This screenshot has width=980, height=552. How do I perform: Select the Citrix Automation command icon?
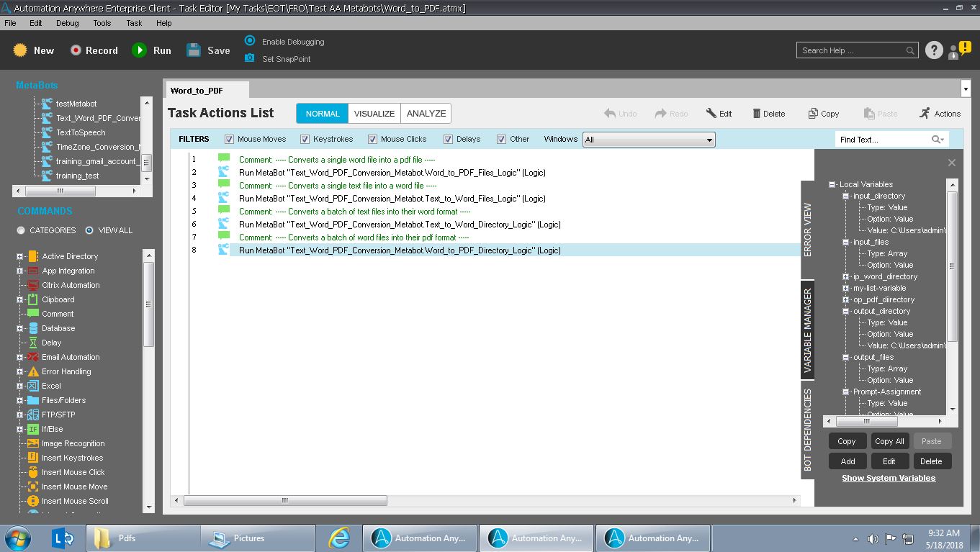click(x=33, y=285)
